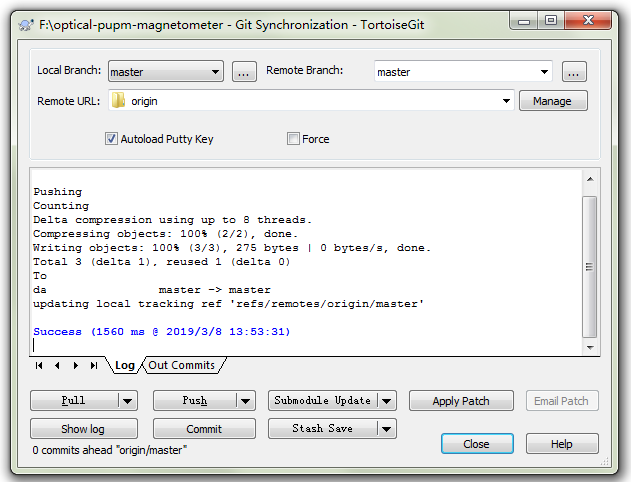Screen dimensions: 631x482
Task: Manage remotes with the Manage button
Action: click(553, 101)
